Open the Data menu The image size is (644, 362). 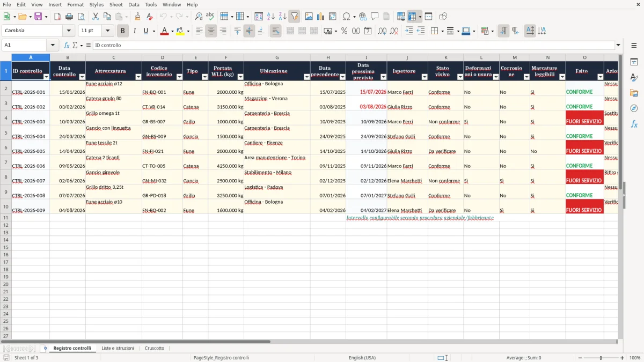pyautogui.click(x=134, y=4)
